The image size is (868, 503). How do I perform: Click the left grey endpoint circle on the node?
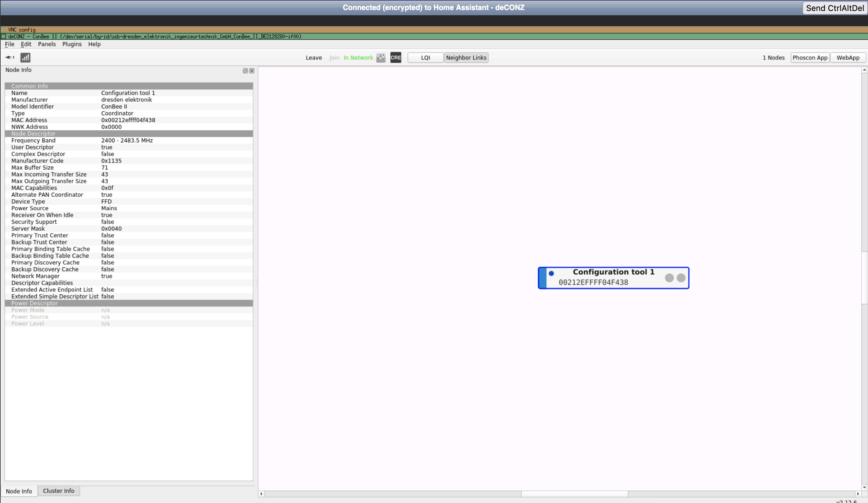pos(669,278)
